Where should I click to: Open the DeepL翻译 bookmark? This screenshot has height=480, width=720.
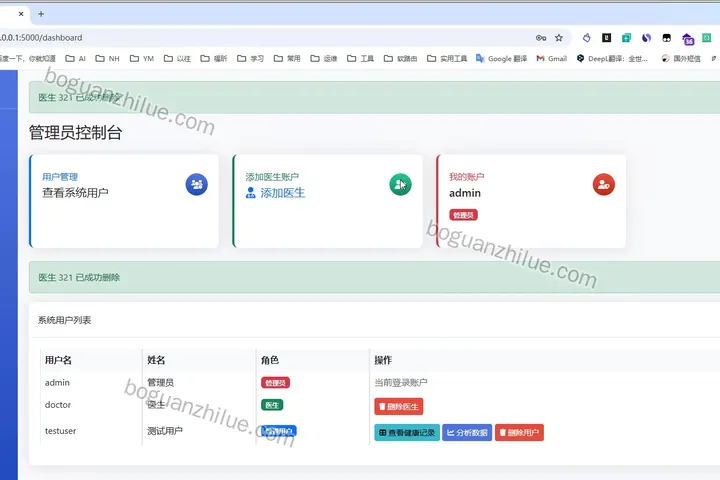(x=612, y=58)
